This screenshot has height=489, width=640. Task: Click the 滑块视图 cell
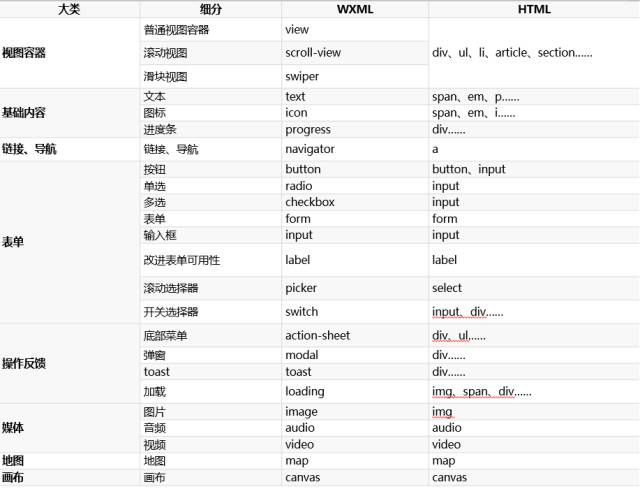click(211, 76)
